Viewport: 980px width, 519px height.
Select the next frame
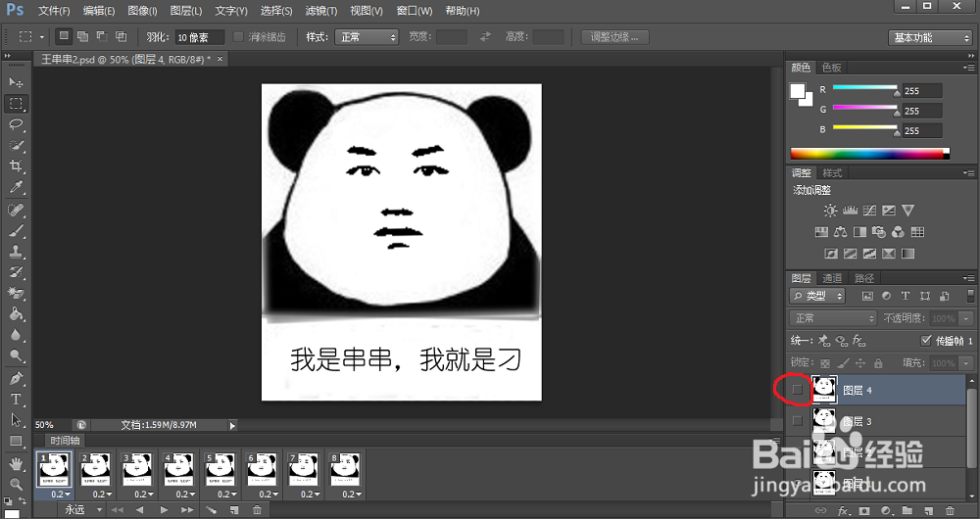point(187,510)
